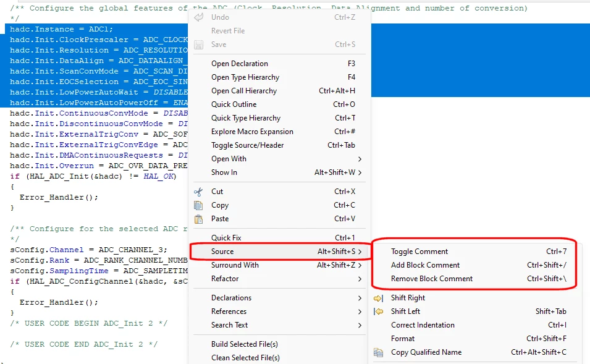Choose Revert File menu entry
The width and height of the screenshot is (590, 364).
279,31
